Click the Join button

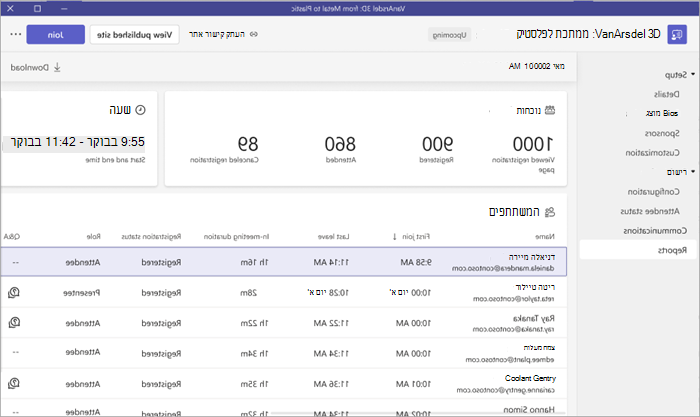pyautogui.click(x=55, y=34)
